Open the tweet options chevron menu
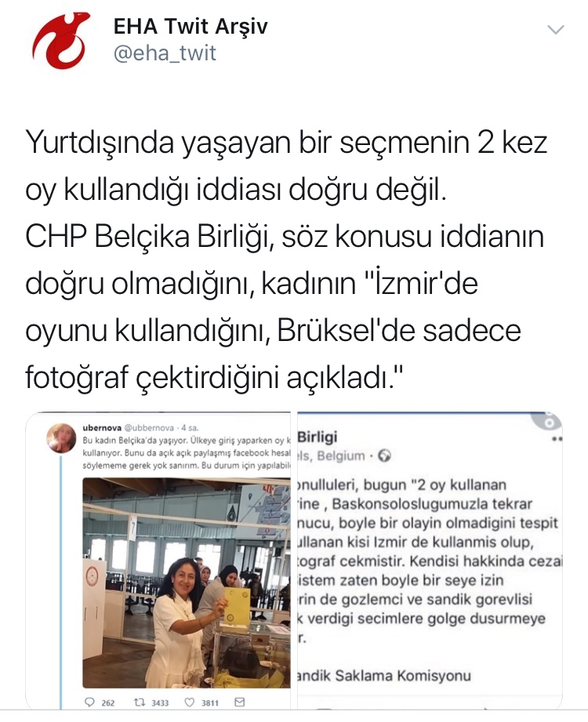The width and height of the screenshot is (588, 722). (555, 30)
